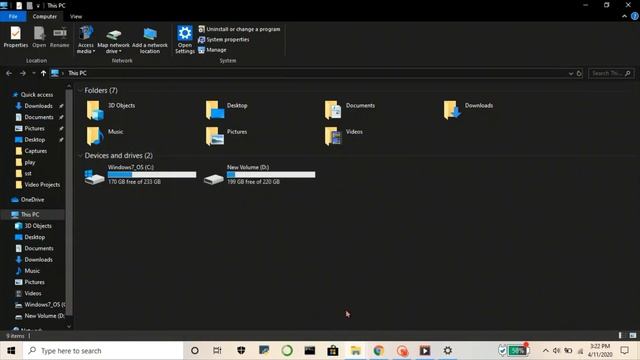Open Videos under This PC tree

(33, 293)
